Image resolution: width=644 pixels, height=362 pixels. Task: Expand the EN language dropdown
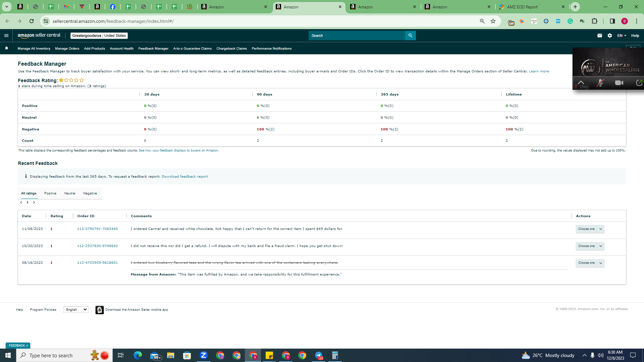pos(622,36)
